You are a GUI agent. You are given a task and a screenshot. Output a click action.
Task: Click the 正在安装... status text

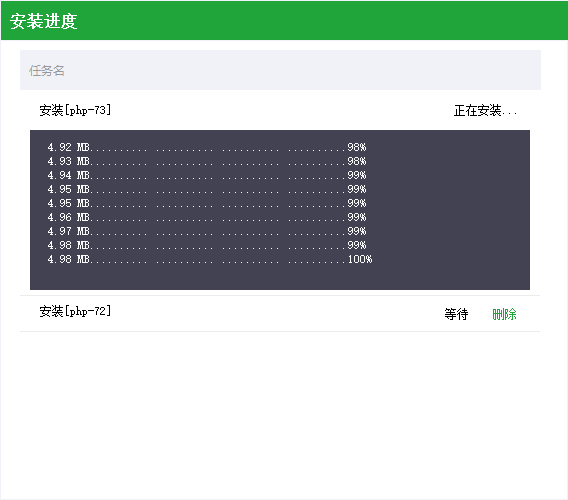(485, 111)
